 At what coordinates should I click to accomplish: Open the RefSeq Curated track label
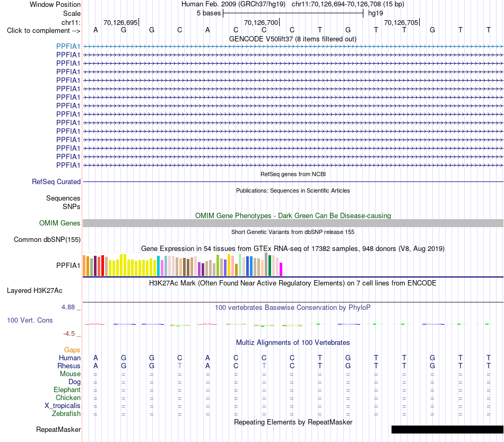(56, 181)
